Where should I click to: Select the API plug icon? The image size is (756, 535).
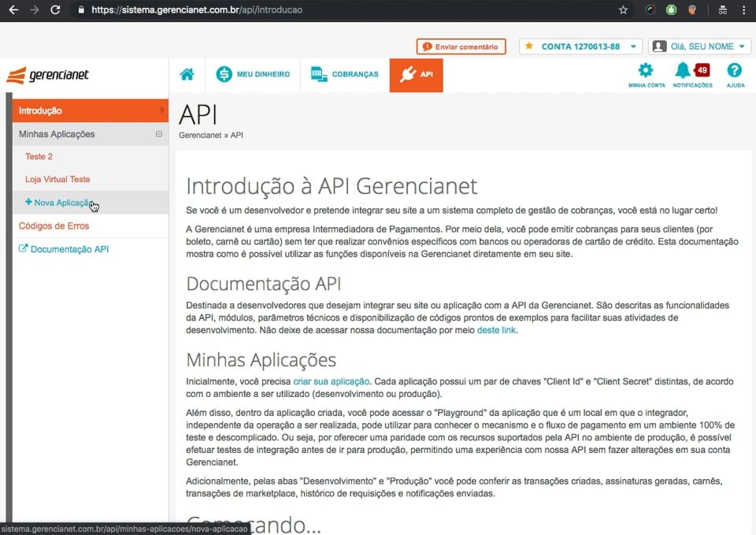pyautogui.click(x=408, y=74)
